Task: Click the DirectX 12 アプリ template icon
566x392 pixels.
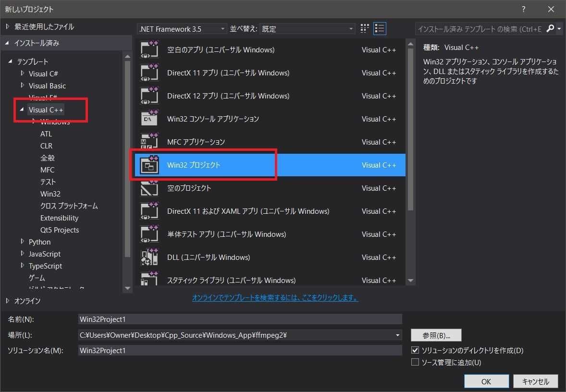Action: (149, 96)
